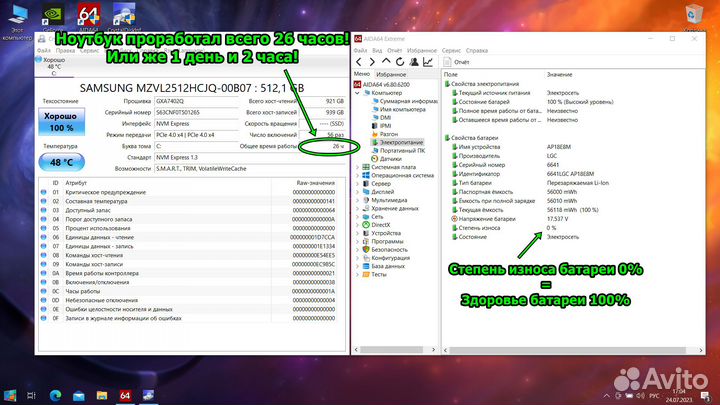
Task: Open the Сервис menu in AIDA64
Action: [x=451, y=51]
